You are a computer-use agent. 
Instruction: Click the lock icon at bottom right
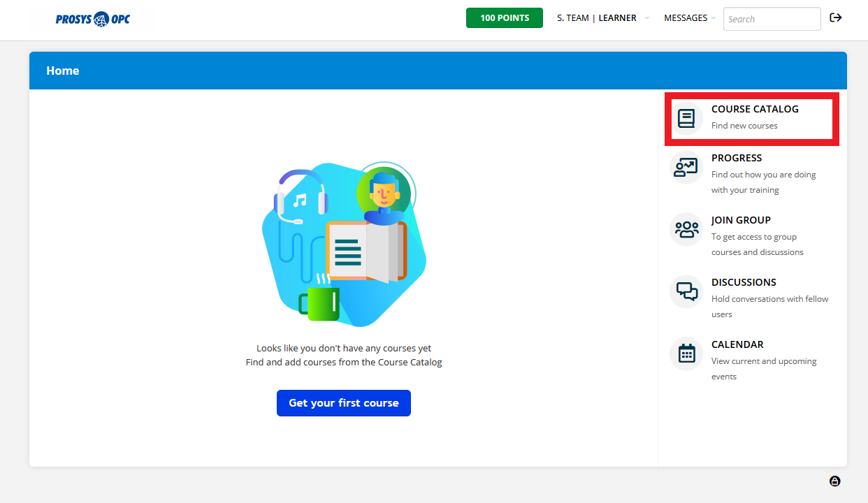tap(834, 481)
